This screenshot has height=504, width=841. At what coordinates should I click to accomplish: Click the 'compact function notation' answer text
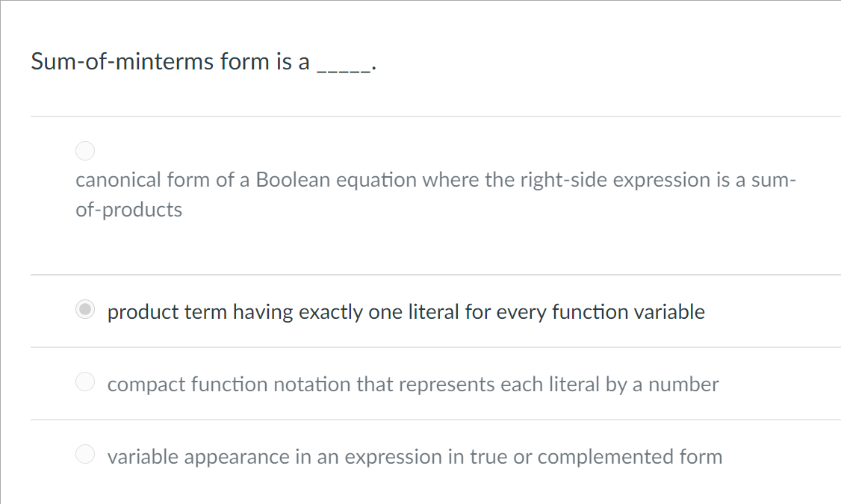(x=413, y=384)
